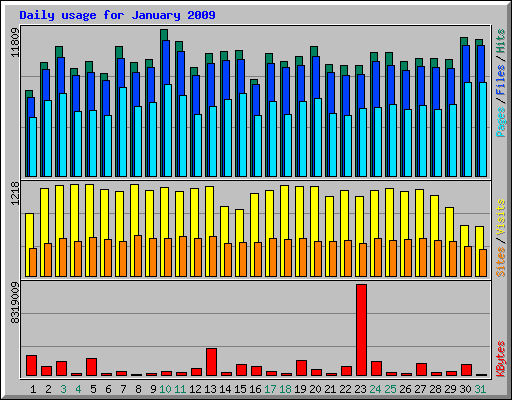This screenshot has height=400, width=512.
Task: Click the red KBytes bar for day 1
Action: tap(31, 366)
